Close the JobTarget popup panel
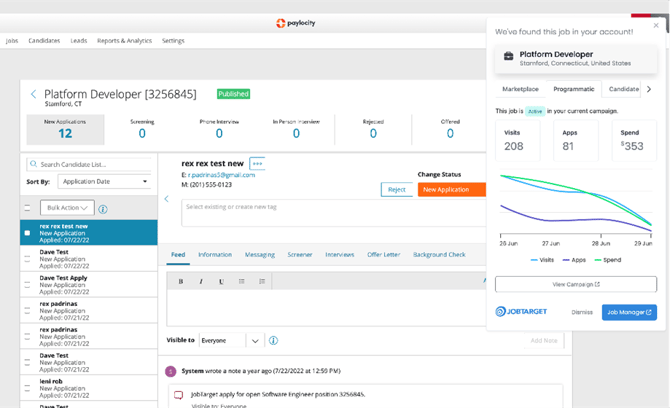 pyautogui.click(x=656, y=26)
